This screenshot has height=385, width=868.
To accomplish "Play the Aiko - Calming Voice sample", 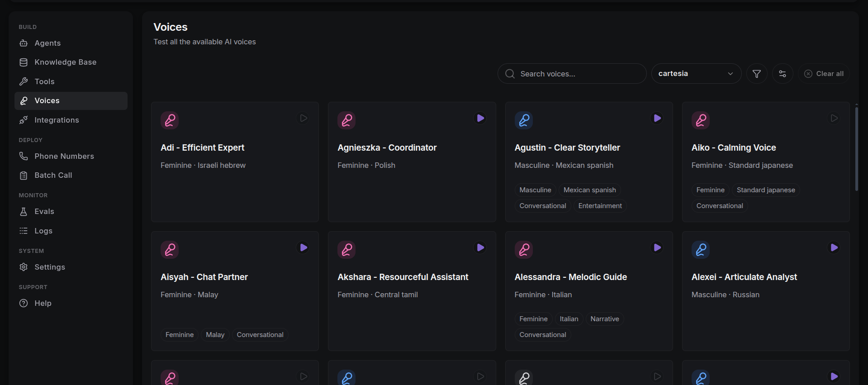I will tap(834, 118).
